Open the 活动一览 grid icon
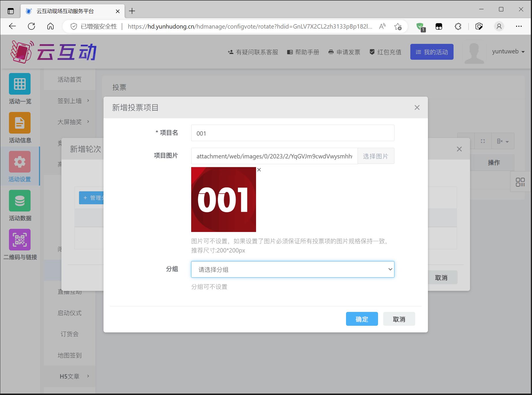 20,84
